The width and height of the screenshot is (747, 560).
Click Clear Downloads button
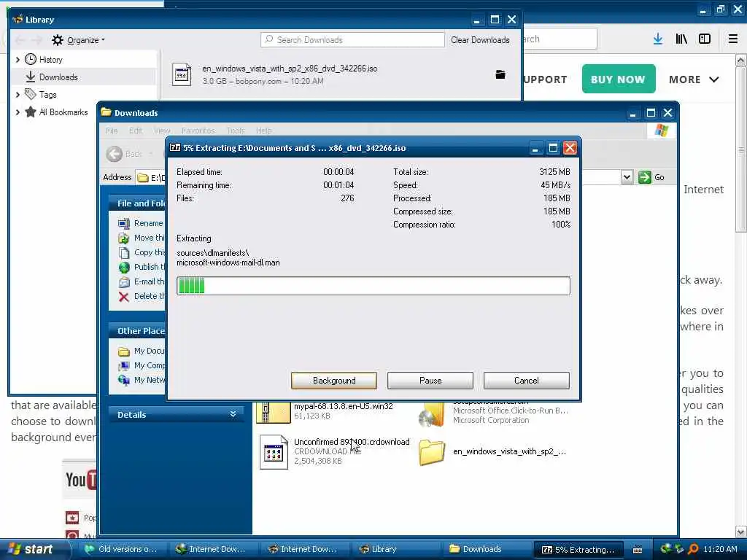tap(480, 40)
